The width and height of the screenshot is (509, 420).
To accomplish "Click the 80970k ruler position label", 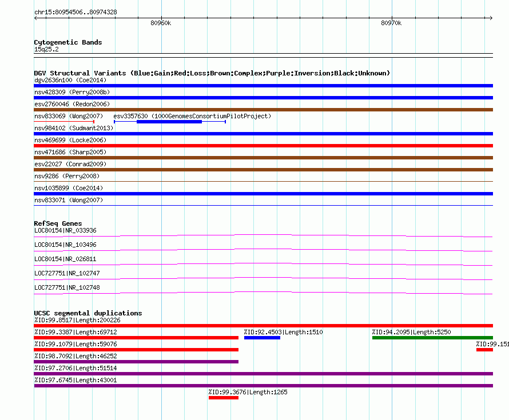I will point(391,23).
